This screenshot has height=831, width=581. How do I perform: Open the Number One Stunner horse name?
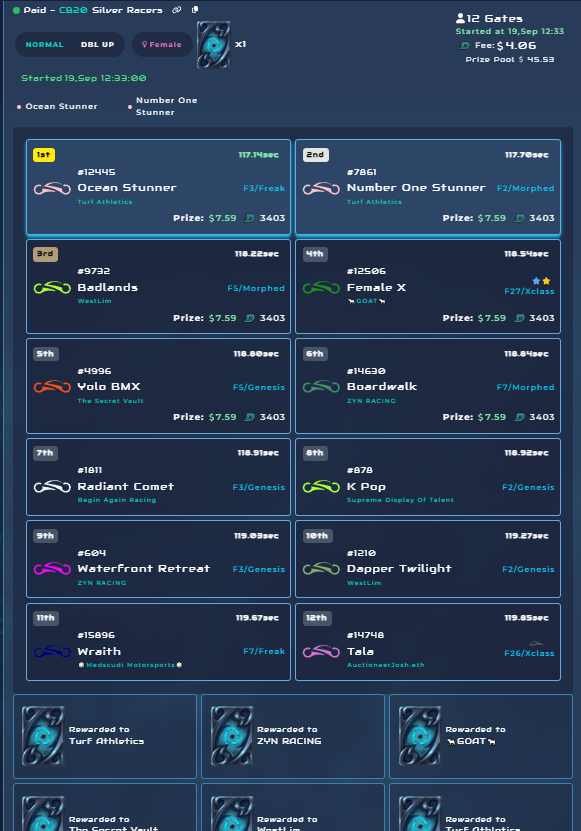416,188
